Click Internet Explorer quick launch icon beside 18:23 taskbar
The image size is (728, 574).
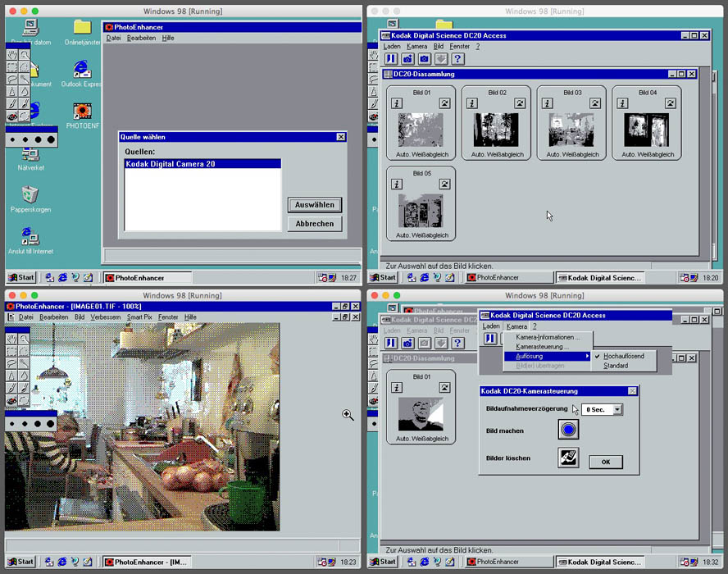[x=62, y=562]
